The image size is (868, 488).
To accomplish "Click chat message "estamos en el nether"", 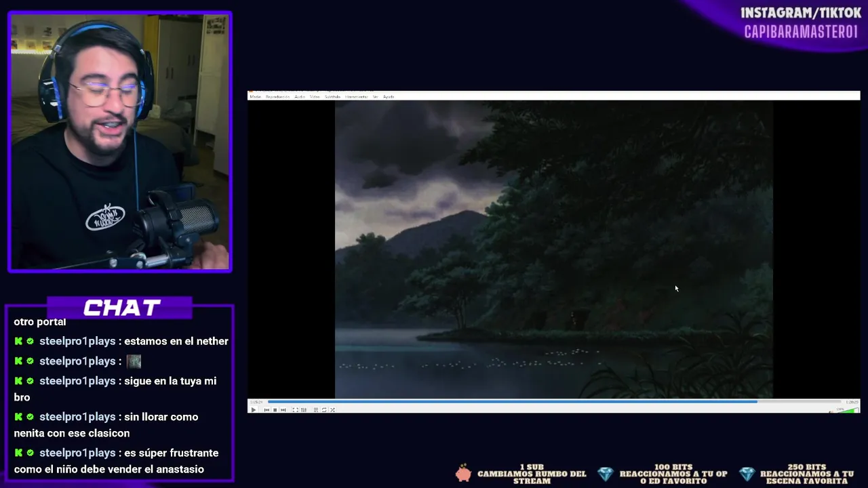I will pyautogui.click(x=176, y=341).
